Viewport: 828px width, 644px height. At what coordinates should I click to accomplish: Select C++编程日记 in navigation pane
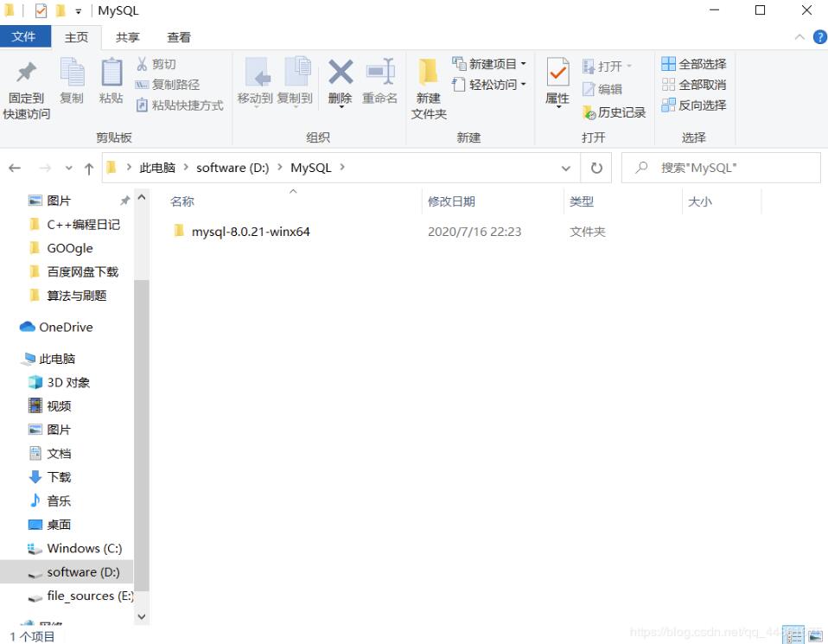click(74, 225)
